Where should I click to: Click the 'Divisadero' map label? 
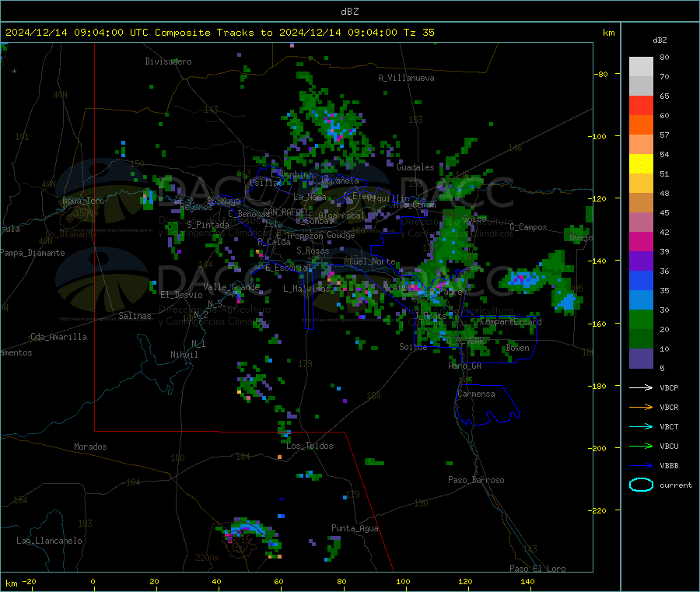pyautogui.click(x=168, y=61)
